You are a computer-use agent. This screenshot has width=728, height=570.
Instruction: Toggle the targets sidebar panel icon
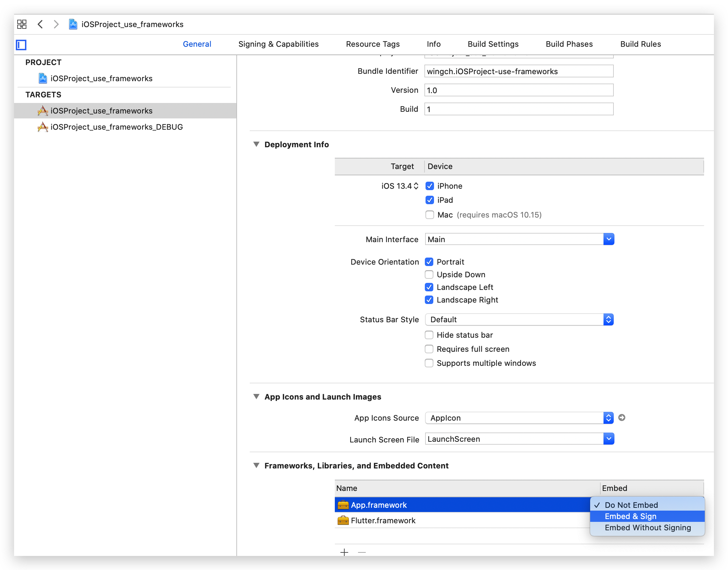[21, 45]
